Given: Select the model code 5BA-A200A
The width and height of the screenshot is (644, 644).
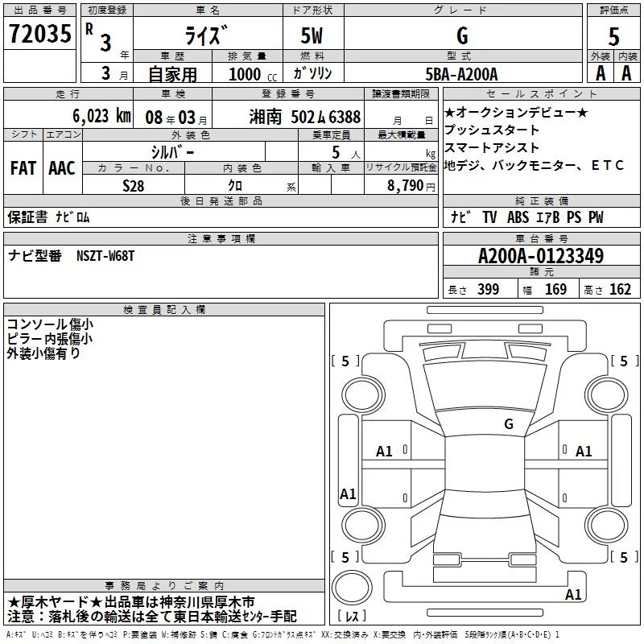Looking at the screenshot, I should click(461, 74).
